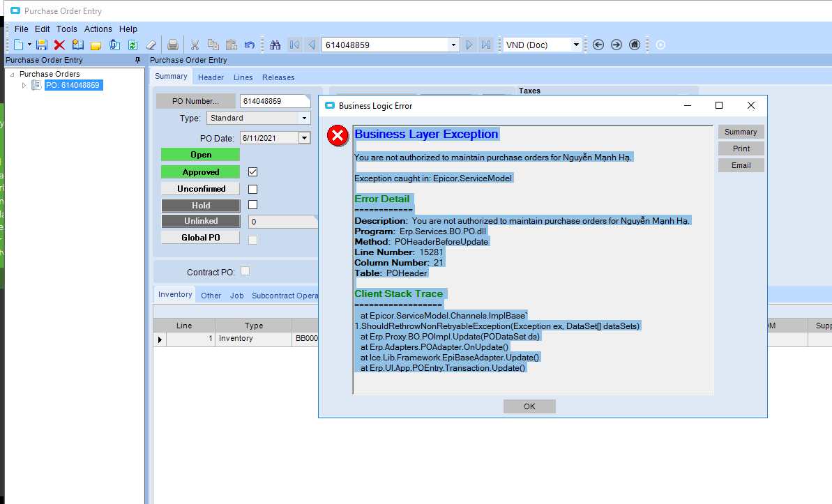Click the Inventory cell in line 1
This screenshot has width=832, height=504.
pos(253,339)
